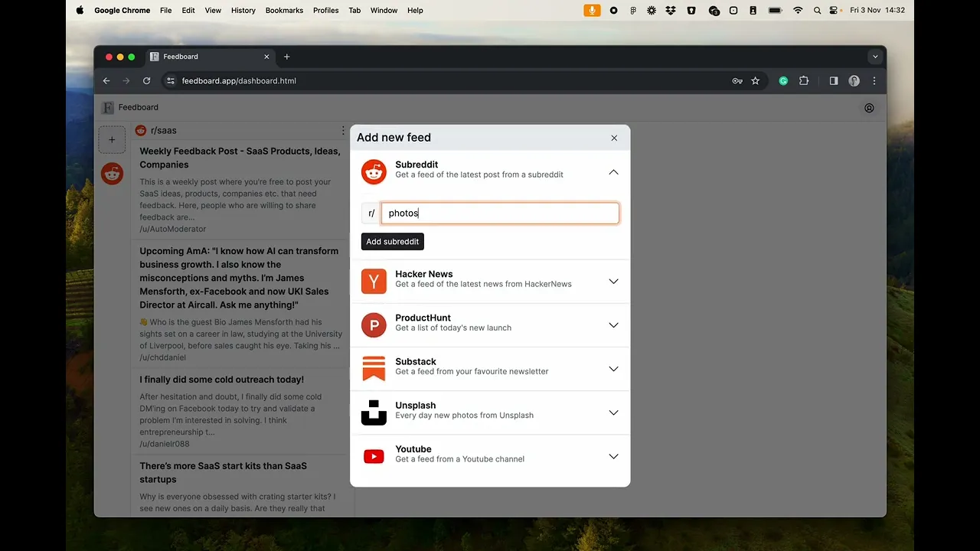Screen dimensions: 980x551
Task: Open the Edit menu
Action: (188, 10)
